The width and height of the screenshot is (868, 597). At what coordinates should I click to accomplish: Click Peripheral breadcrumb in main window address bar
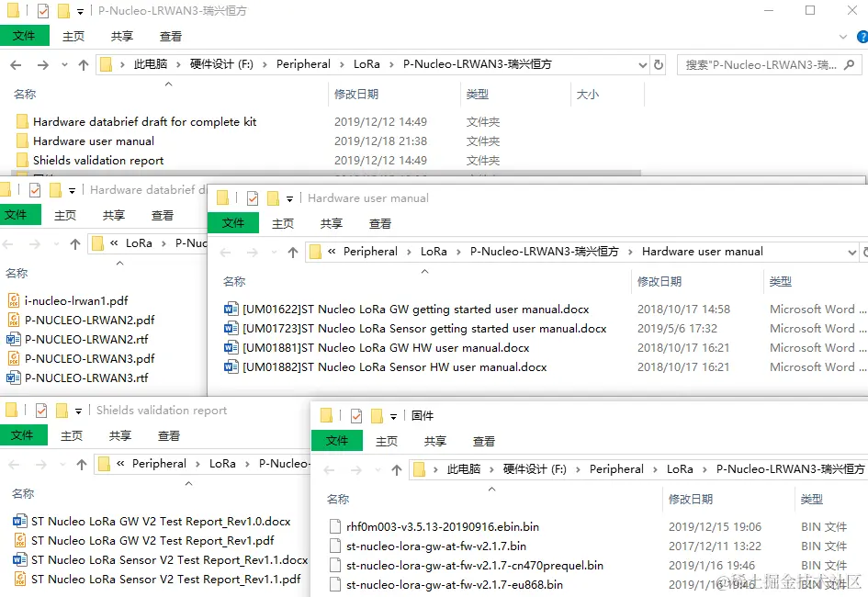click(x=303, y=64)
